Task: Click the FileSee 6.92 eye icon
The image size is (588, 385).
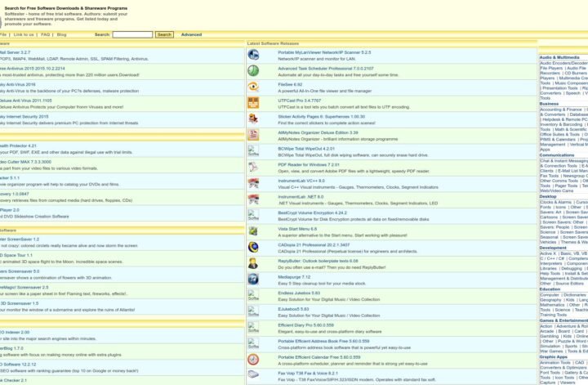Action: point(253,87)
